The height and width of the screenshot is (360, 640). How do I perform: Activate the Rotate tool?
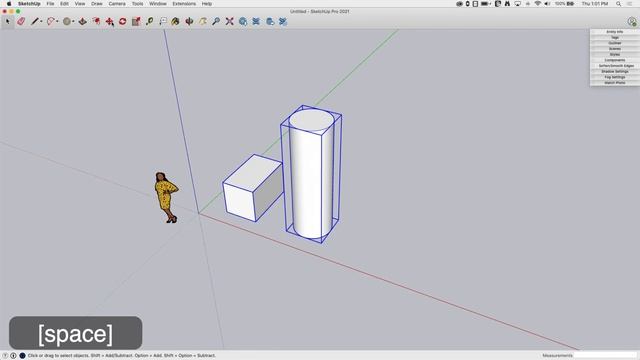122,21
